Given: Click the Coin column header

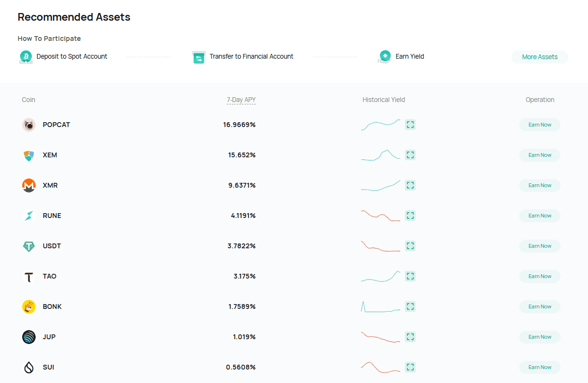Looking at the screenshot, I should point(28,100).
